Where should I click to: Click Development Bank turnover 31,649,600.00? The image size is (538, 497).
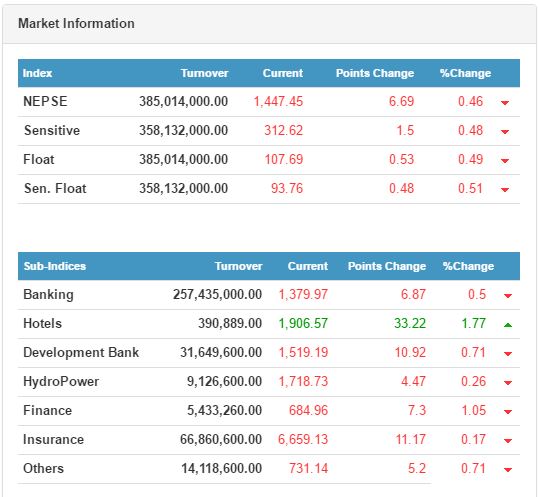221,353
